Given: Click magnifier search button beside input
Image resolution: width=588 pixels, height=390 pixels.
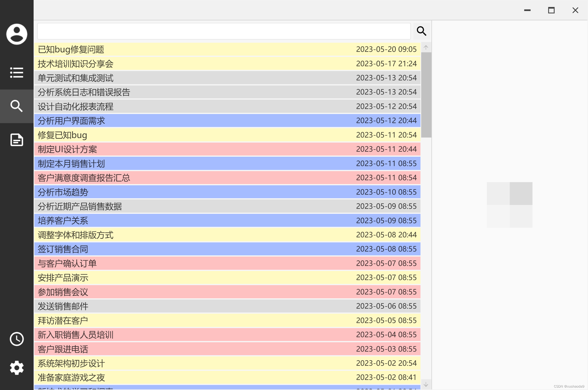Looking at the screenshot, I should tap(421, 31).
